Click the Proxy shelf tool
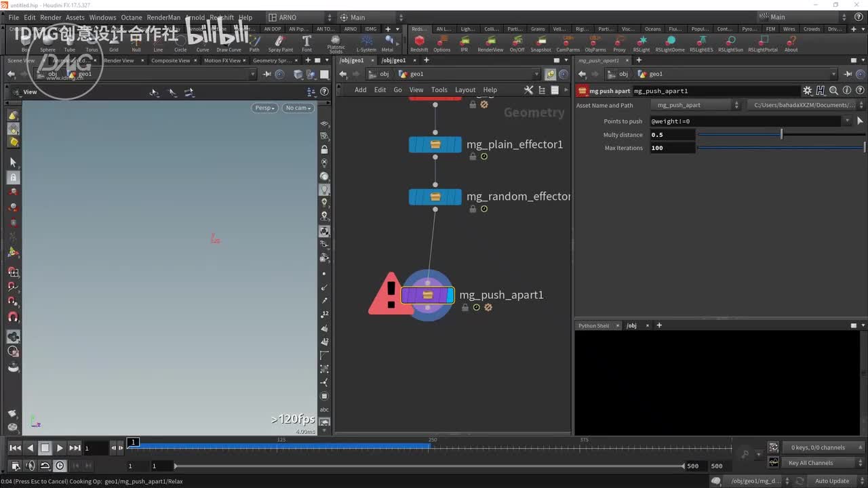The height and width of the screenshot is (488, 868). [x=619, y=44]
